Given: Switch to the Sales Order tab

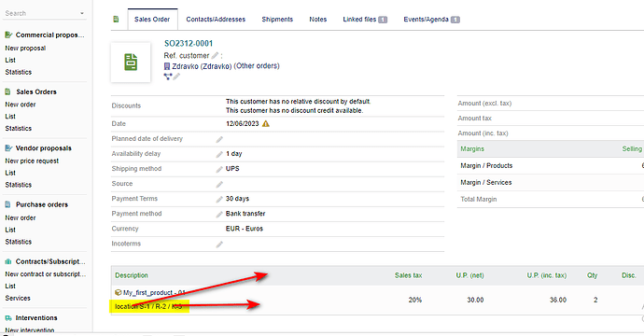Looking at the screenshot, I should tap(152, 20).
